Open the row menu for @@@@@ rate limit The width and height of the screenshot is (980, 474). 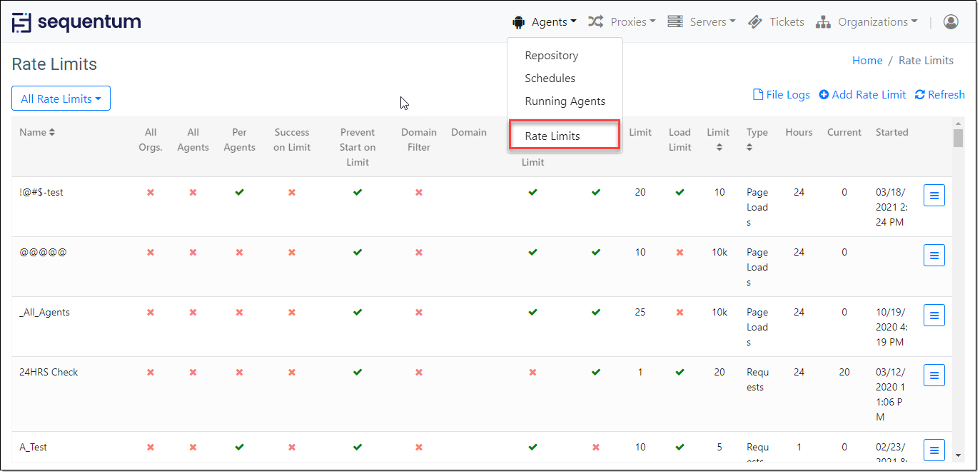pos(934,255)
